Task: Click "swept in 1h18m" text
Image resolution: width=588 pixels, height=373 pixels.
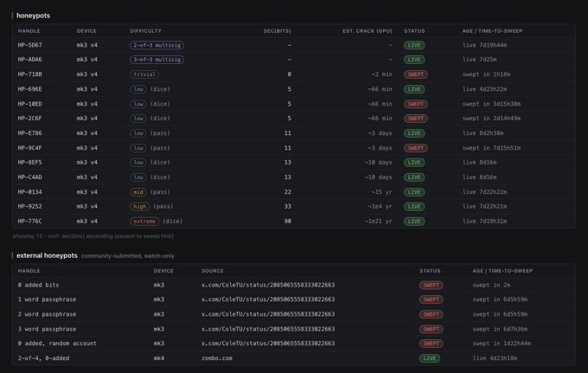Action: pos(486,74)
